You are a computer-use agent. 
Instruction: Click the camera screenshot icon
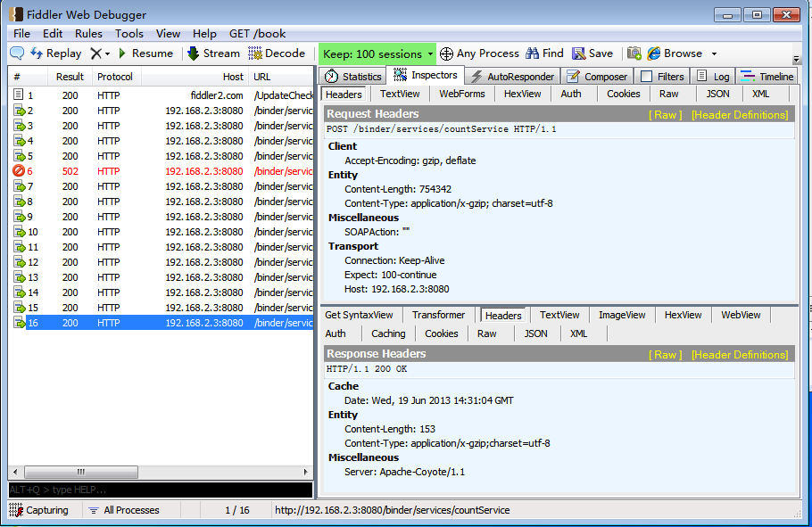[634, 54]
